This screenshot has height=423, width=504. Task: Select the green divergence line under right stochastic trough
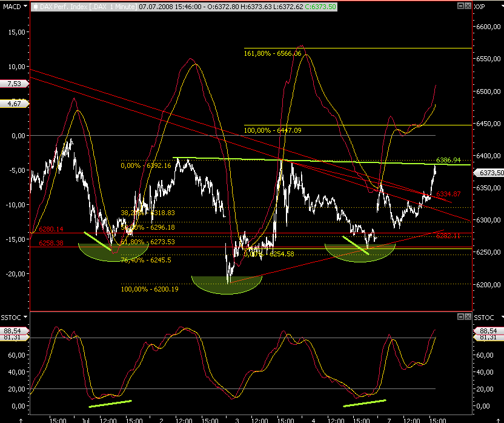tap(365, 404)
